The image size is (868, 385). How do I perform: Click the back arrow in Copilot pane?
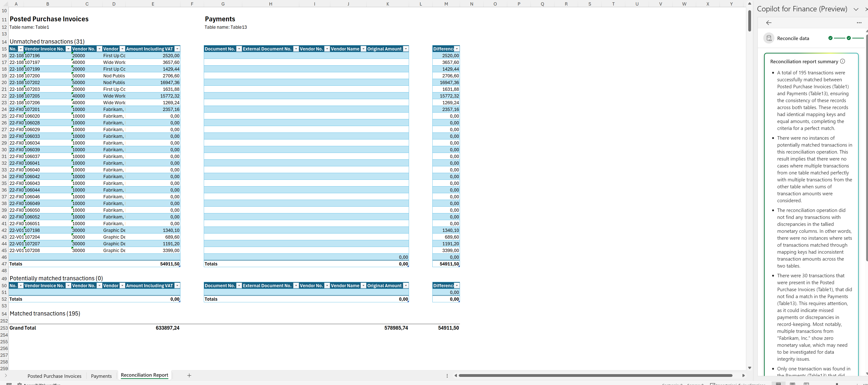[x=769, y=23]
